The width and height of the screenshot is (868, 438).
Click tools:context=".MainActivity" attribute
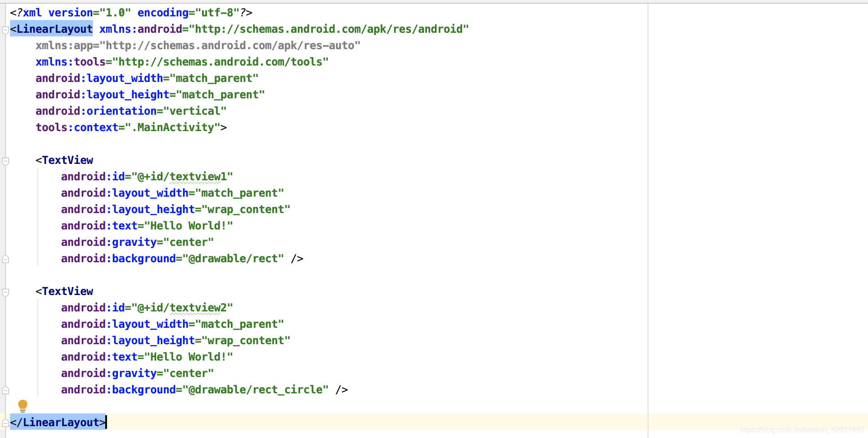[128, 127]
